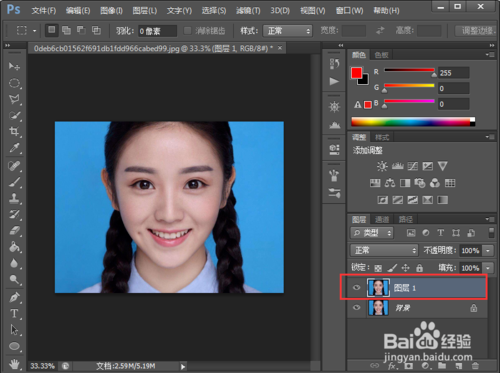Select the Horizontal Type tool
500x373 pixels.
tap(14, 314)
